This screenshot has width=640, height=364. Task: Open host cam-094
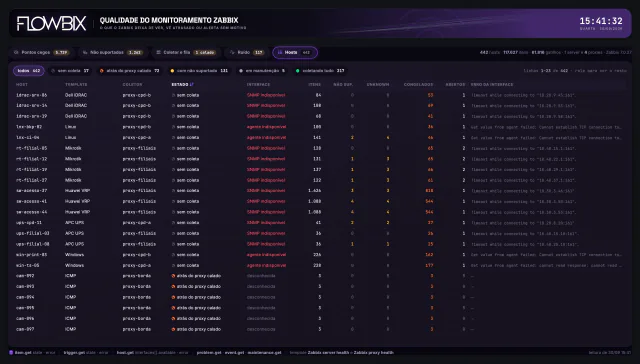point(25,297)
